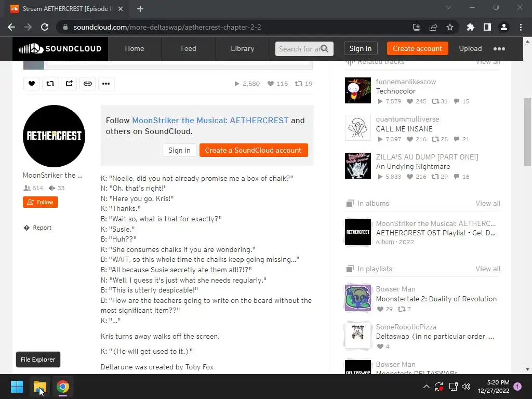The image size is (532, 399).
Task: Go to Home in SoundCloud nav
Action: (135, 48)
